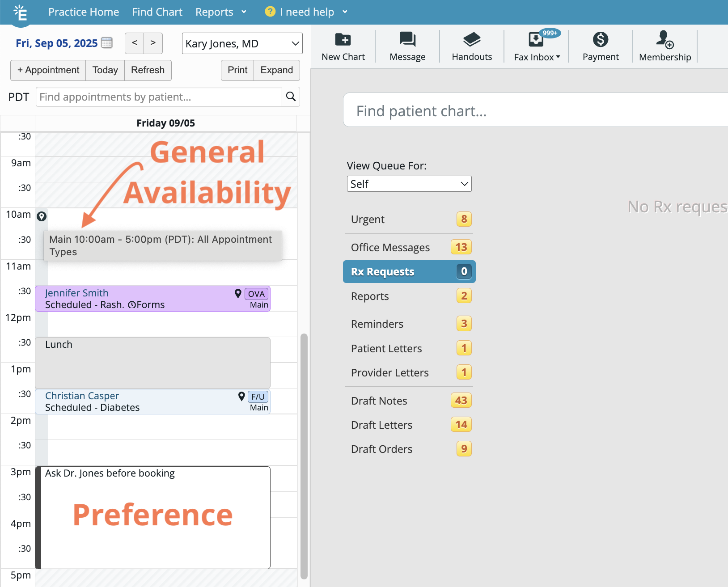Click the location pin at 10am
The width and height of the screenshot is (728, 587).
[42, 216]
